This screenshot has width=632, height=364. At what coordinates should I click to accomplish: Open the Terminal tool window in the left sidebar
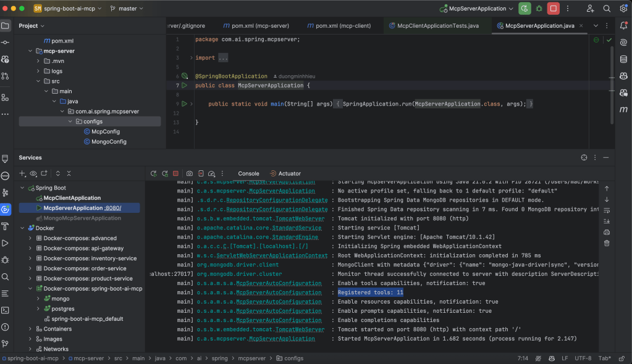coord(6,310)
